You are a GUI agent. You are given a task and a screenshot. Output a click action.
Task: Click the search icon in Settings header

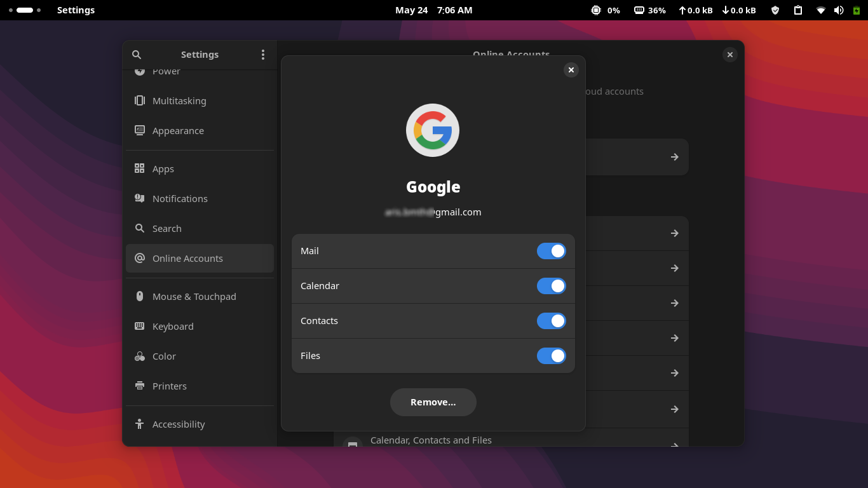click(x=137, y=55)
